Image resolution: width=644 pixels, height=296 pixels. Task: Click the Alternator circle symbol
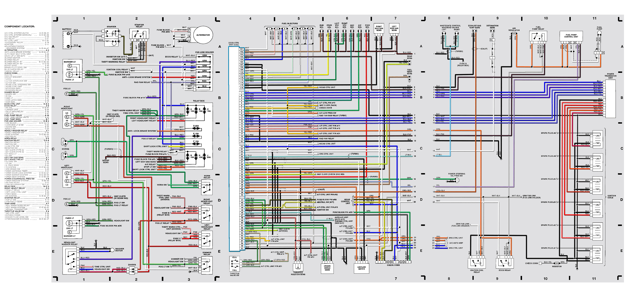click(203, 35)
